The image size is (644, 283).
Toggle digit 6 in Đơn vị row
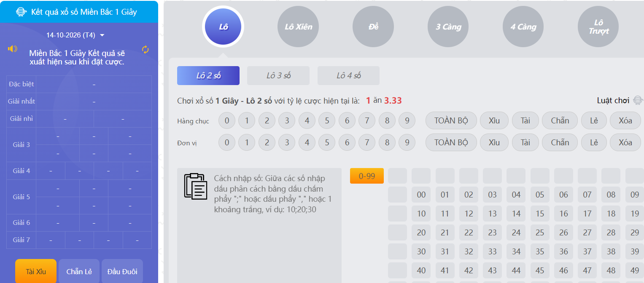(347, 142)
